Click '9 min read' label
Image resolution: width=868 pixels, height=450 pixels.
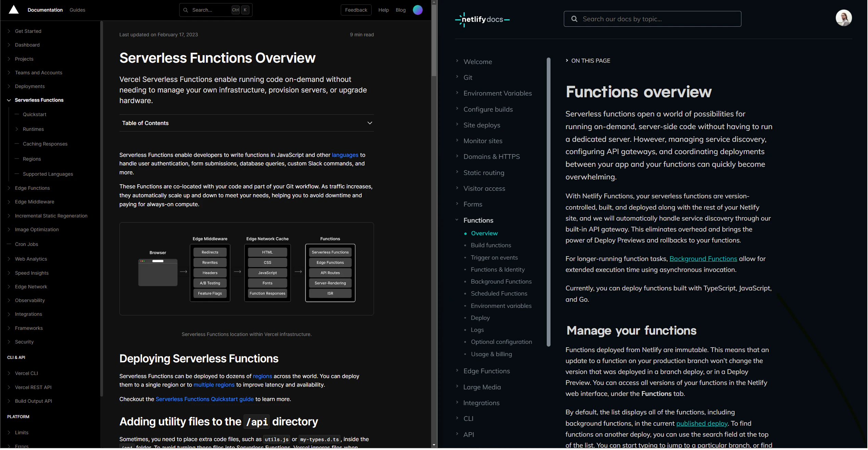point(362,35)
